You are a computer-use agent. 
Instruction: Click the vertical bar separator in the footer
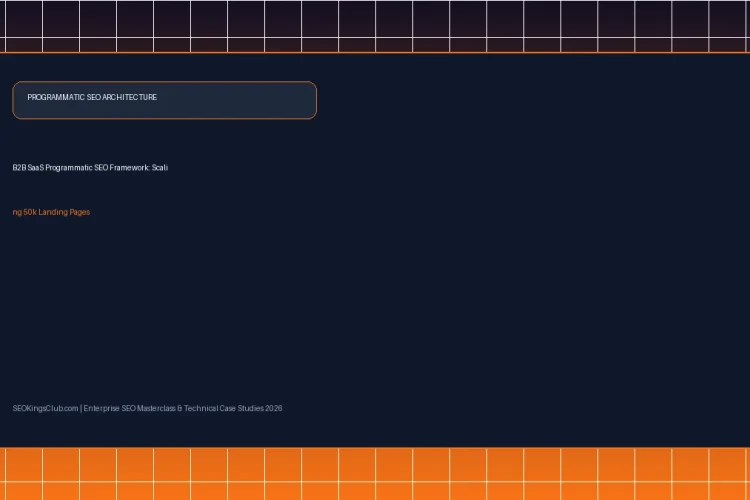click(x=81, y=408)
